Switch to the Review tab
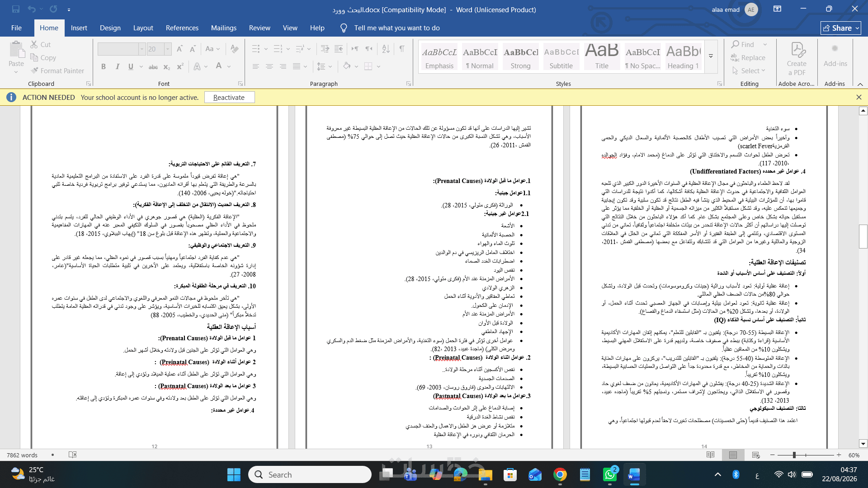 [x=259, y=28]
